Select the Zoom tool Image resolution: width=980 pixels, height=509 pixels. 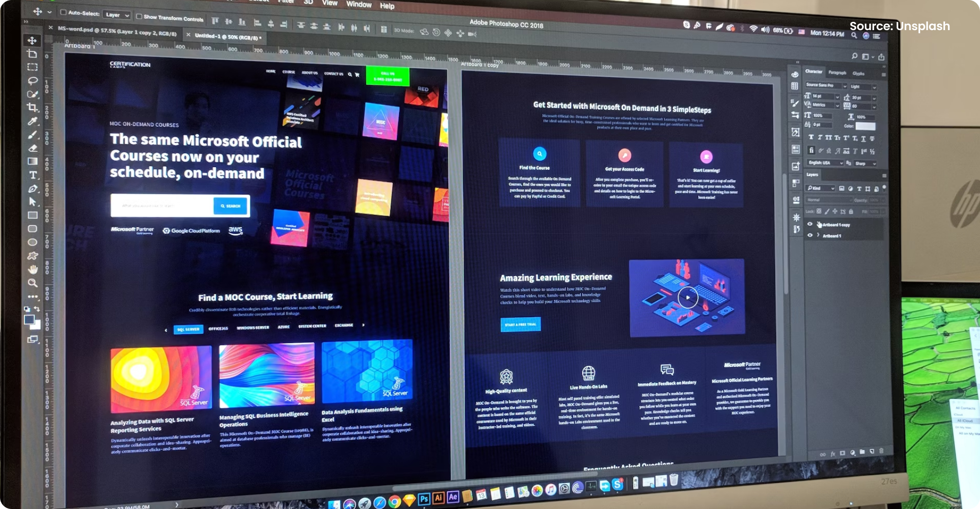click(33, 283)
